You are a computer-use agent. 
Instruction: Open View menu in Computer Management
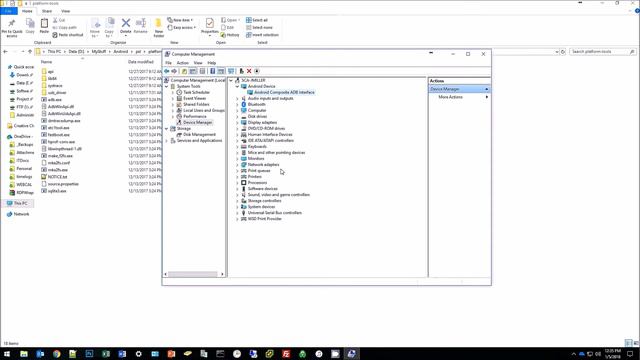click(198, 63)
